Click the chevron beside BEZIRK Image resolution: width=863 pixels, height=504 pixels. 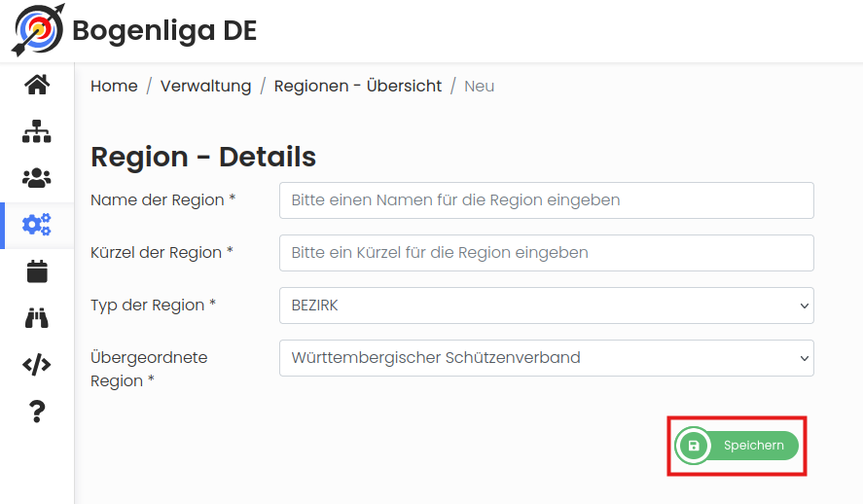point(804,306)
